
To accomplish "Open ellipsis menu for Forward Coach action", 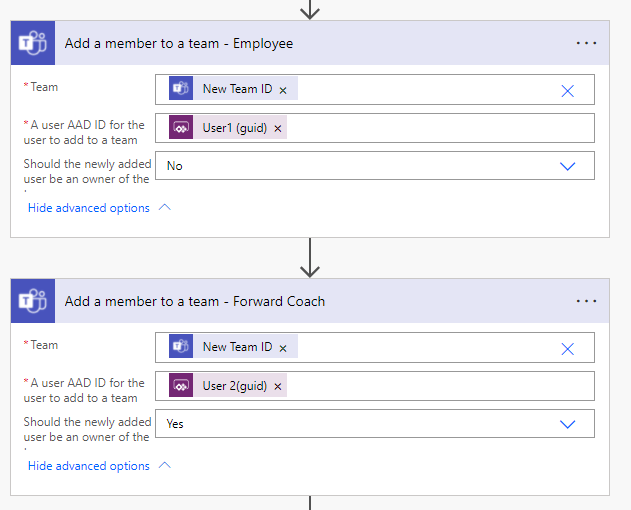I will 586,301.
